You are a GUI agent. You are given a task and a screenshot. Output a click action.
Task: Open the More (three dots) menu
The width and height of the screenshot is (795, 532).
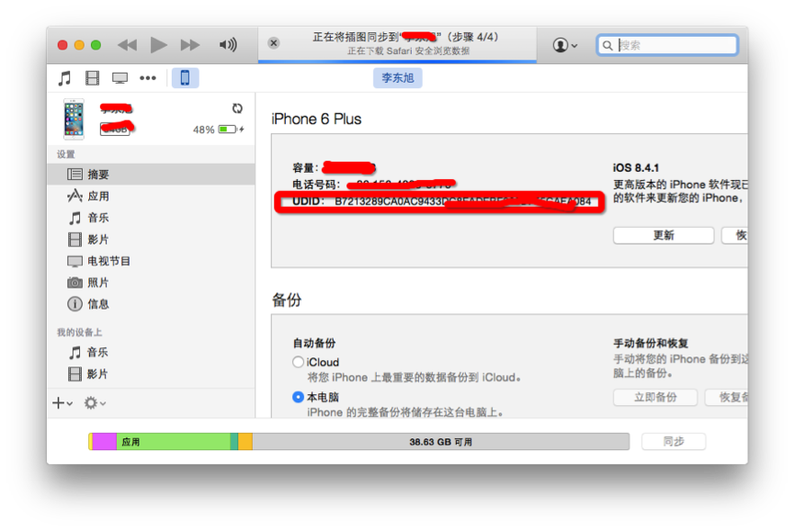pos(148,78)
